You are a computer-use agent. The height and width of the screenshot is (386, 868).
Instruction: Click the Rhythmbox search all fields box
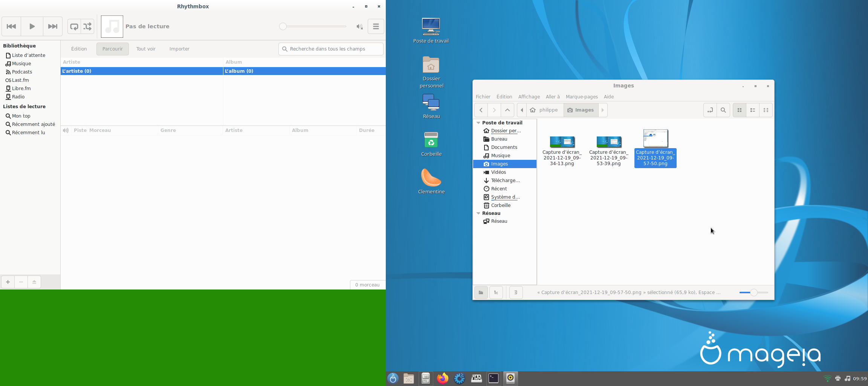click(x=331, y=49)
